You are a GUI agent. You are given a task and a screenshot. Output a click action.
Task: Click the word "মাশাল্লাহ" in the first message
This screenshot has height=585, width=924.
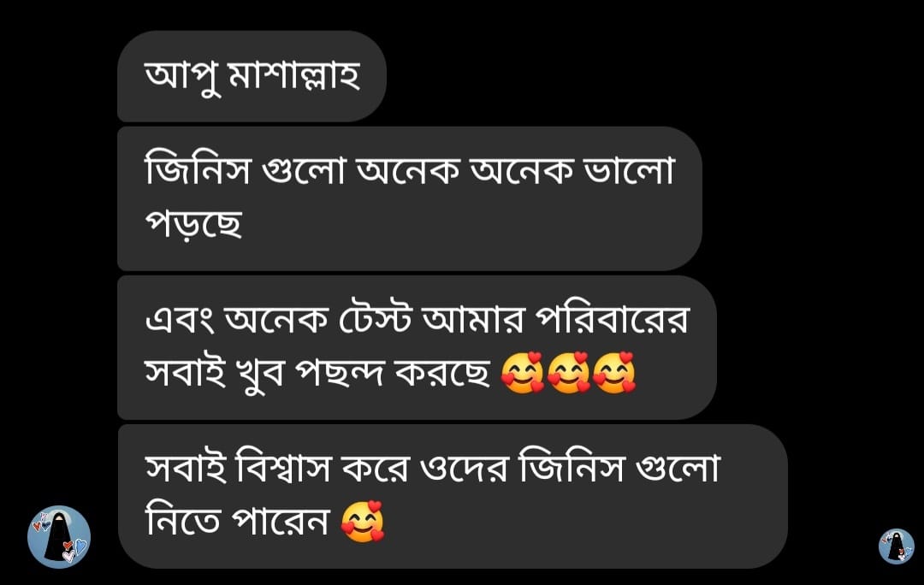(x=293, y=75)
